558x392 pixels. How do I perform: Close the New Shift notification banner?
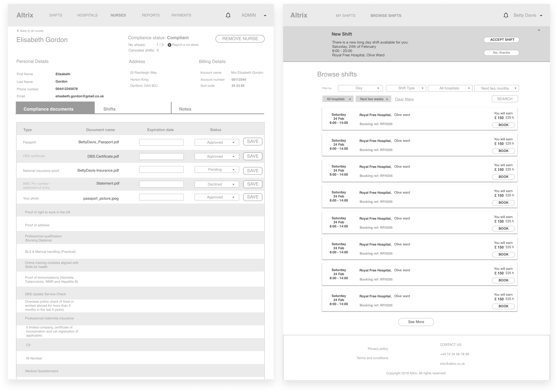[x=539, y=30]
